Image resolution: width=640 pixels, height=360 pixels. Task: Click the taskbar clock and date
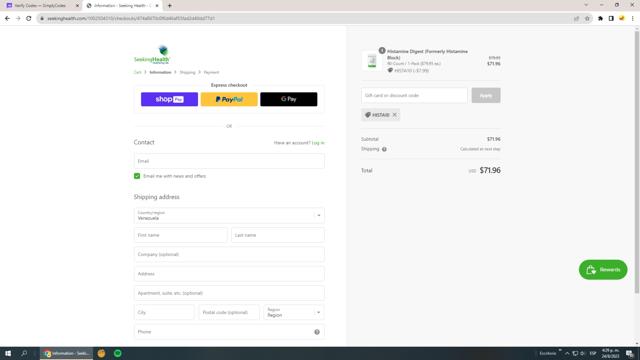click(611, 353)
